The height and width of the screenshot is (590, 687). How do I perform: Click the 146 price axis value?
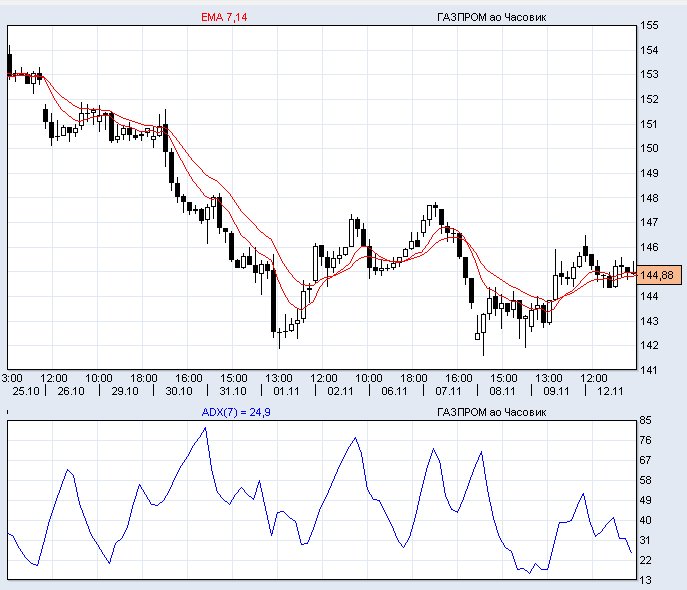tap(649, 247)
